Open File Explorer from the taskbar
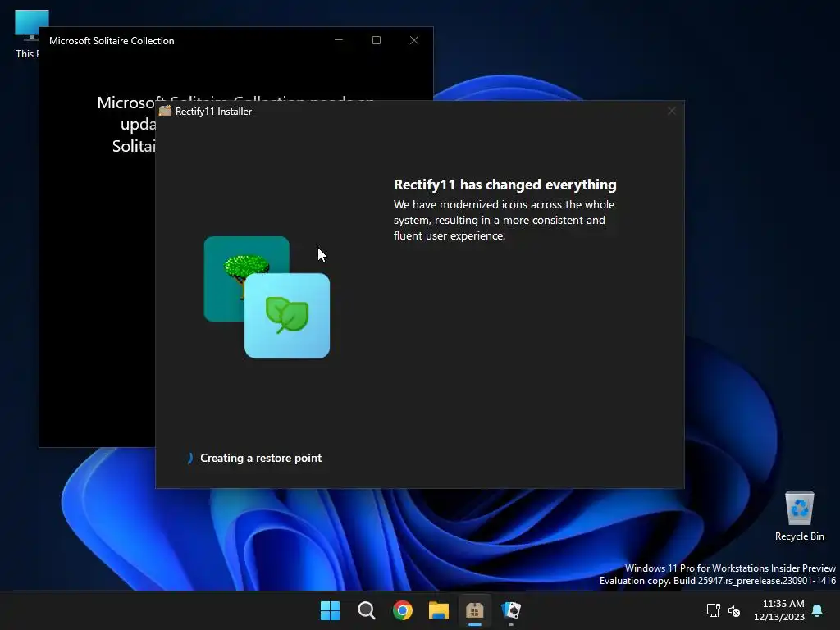The width and height of the screenshot is (840, 630). click(438, 610)
